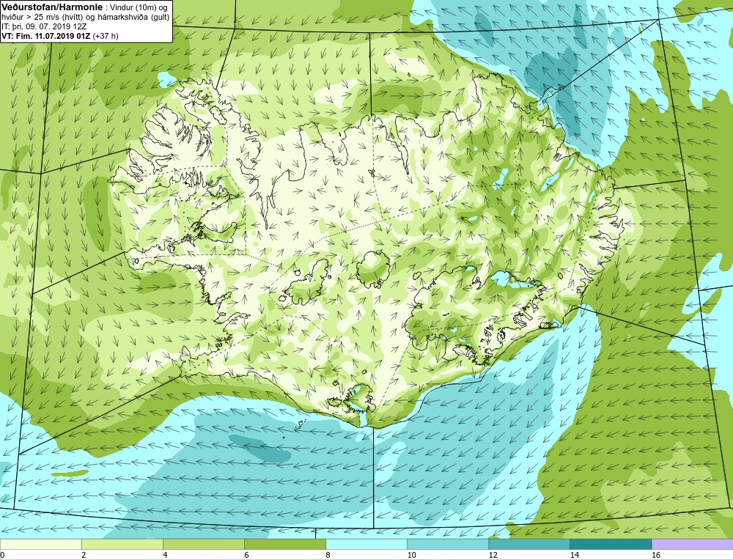Click the 'VT: Fim. 11.07.2019 01Z' valid time line
This screenshot has height=560, width=733.
coord(46,36)
